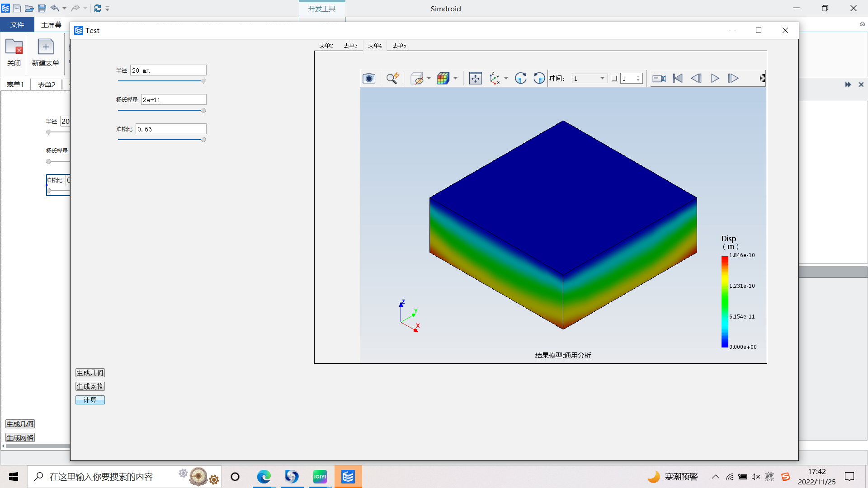Step back one frame

[696, 79]
